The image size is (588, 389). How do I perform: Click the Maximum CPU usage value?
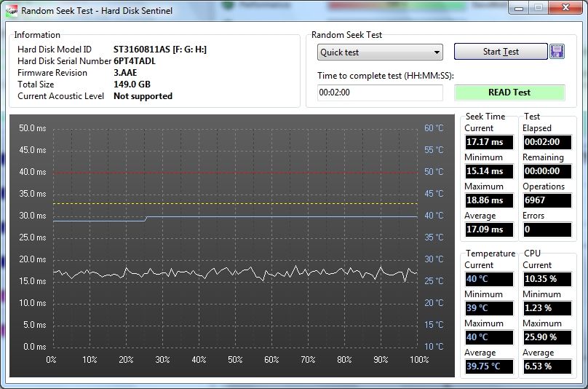547,337
